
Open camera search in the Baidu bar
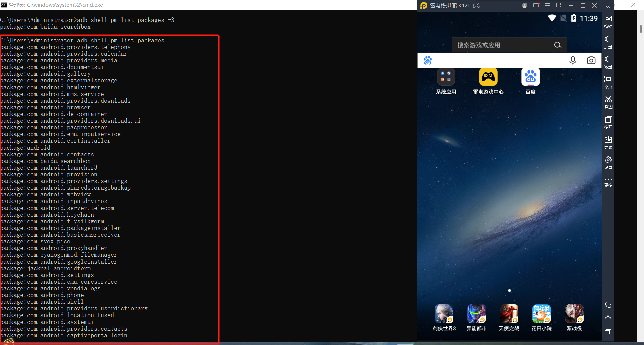click(x=591, y=60)
